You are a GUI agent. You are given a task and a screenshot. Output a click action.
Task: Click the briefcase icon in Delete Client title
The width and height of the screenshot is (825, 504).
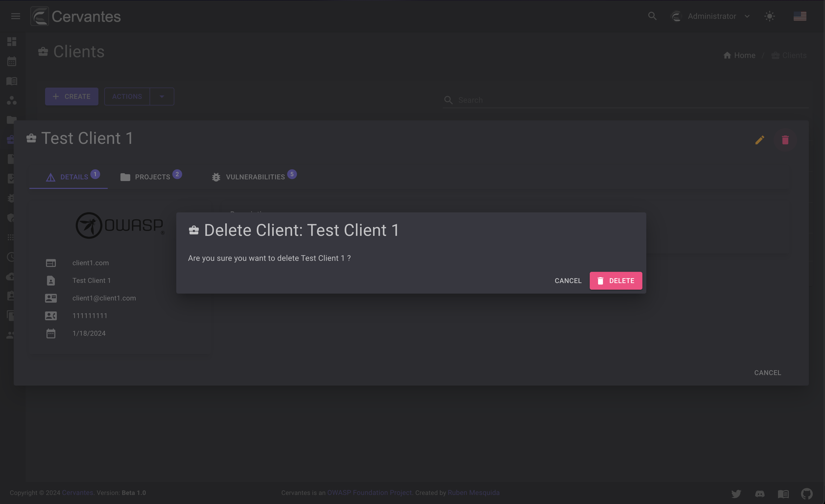click(194, 230)
